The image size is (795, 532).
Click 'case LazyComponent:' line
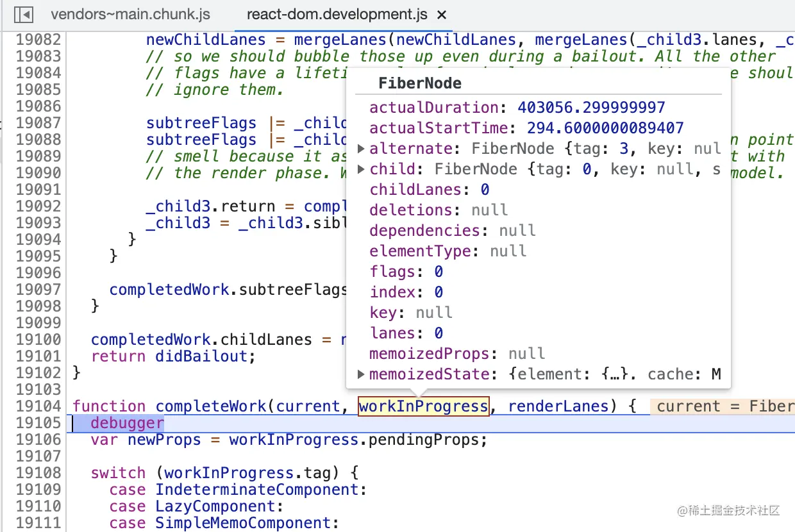(196, 506)
